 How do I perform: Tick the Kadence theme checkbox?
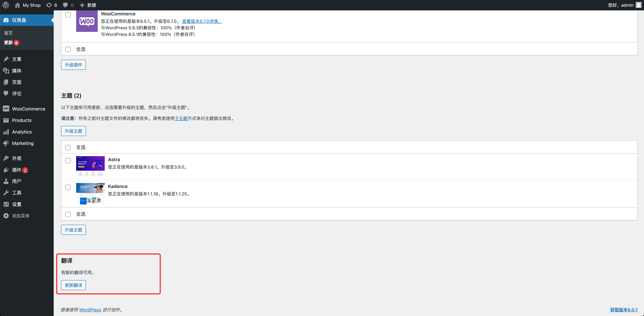(x=68, y=187)
